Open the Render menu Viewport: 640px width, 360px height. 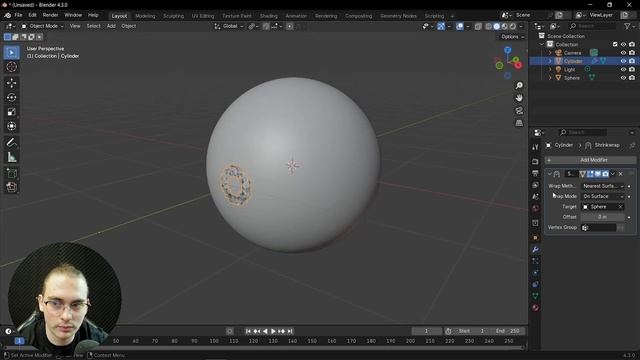tap(51, 15)
